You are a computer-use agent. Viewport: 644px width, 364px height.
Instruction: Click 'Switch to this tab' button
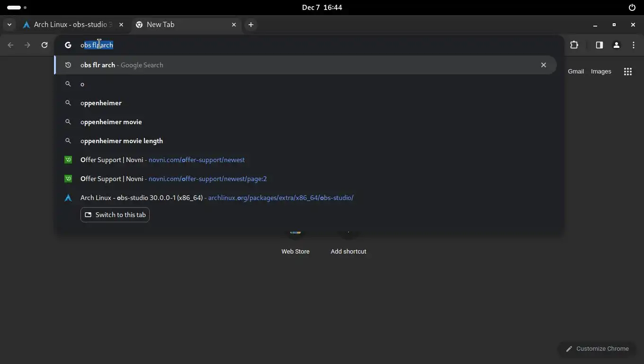[115, 215]
